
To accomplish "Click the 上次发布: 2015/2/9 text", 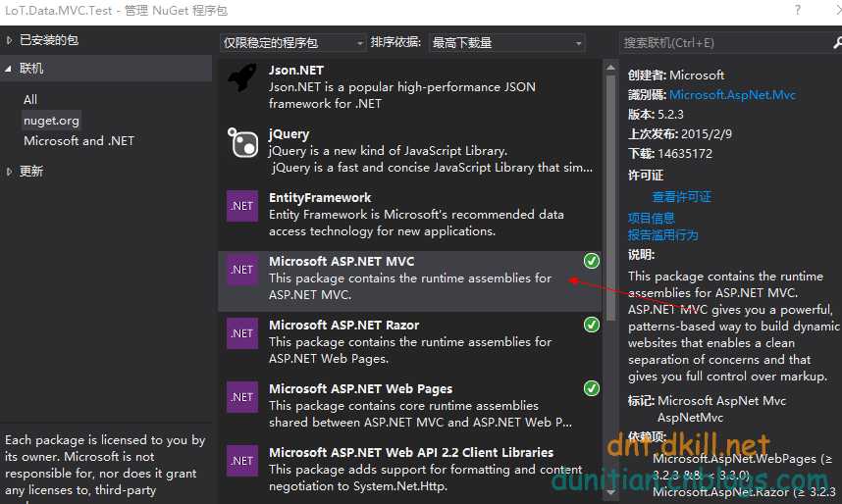I will point(680,134).
